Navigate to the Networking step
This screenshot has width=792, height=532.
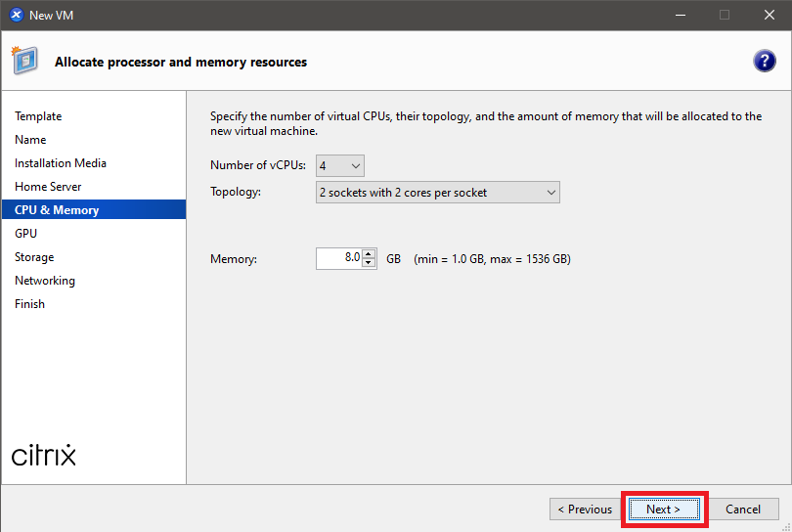[x=45, y=281]
